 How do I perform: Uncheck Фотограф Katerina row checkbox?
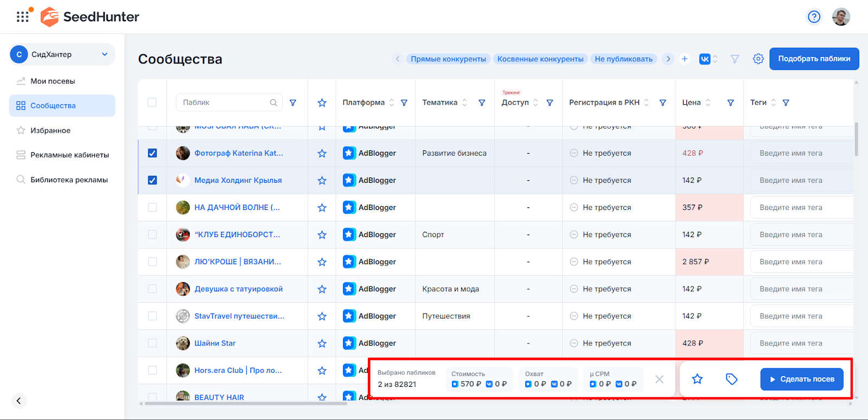pyautogui.click(x=152, y=153)
